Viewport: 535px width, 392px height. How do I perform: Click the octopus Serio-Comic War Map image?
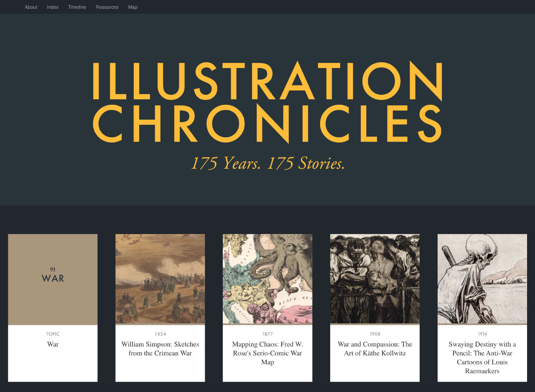point(267,279)
